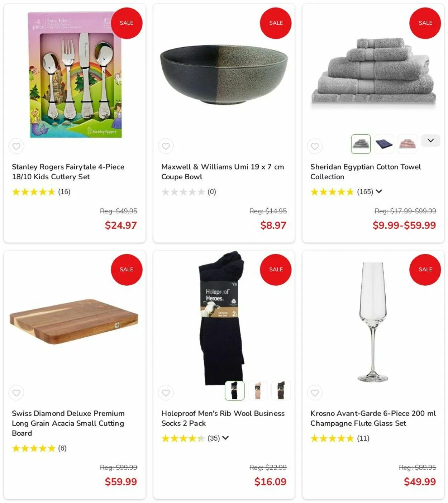Click the SALE badge on Krosno flute set
Viewport: 448px width, 503px height.
(425, 270)
